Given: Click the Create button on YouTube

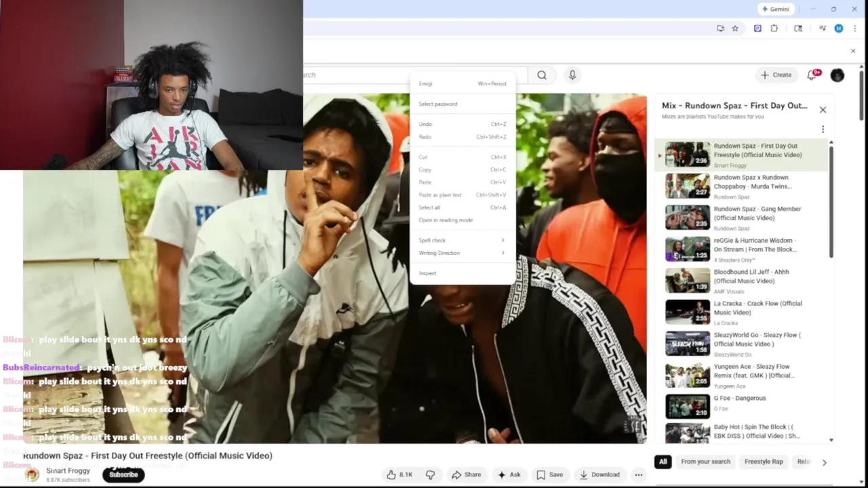Looking at the screenshot, I should (x=776, y=75).
